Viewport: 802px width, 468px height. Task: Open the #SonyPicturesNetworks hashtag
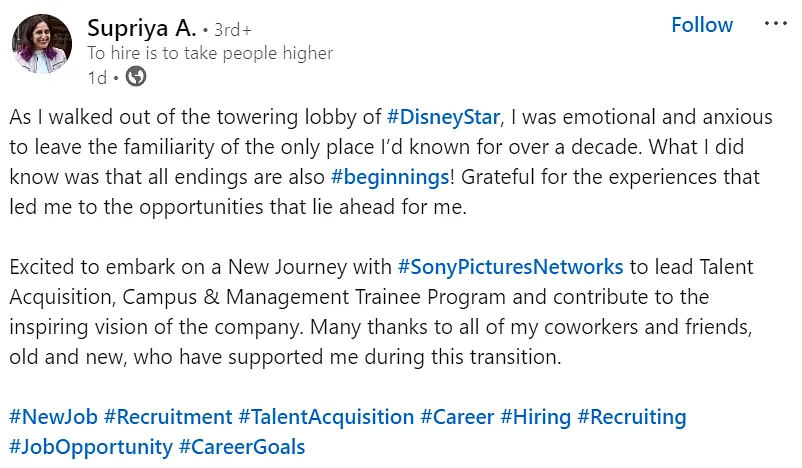510,267
